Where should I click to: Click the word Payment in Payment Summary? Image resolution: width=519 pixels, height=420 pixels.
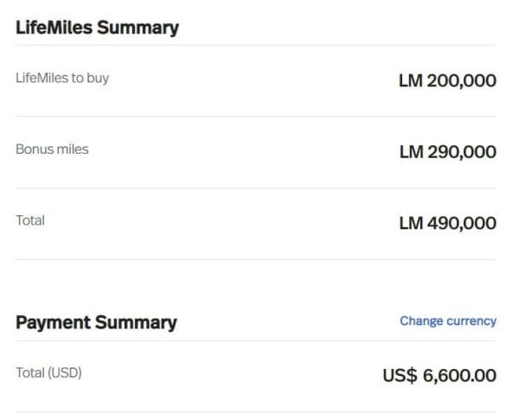point(53,322)
